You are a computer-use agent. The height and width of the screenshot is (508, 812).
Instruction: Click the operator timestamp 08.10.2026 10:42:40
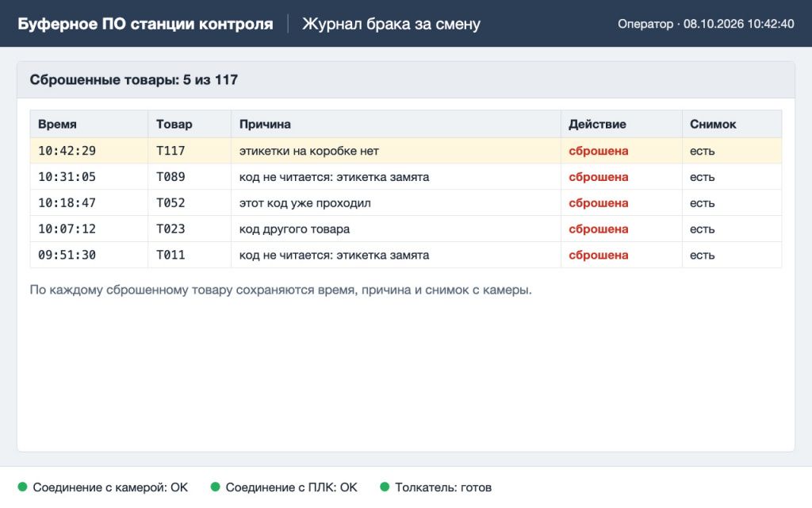pyautogui.click(x=738, y=24)
